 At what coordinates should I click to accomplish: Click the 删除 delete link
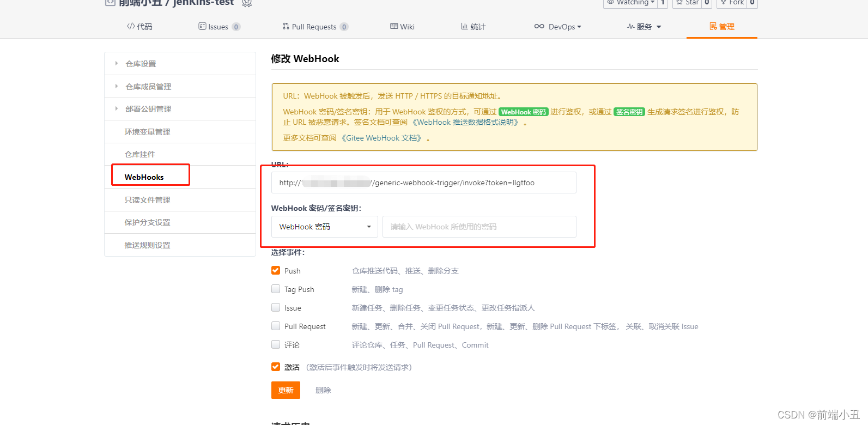(x=323, y=390)
